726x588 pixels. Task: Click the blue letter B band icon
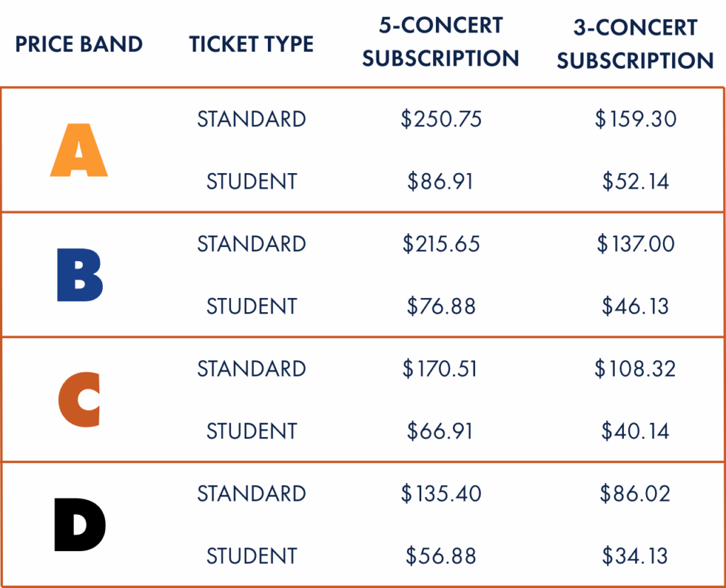coord(79,275)
